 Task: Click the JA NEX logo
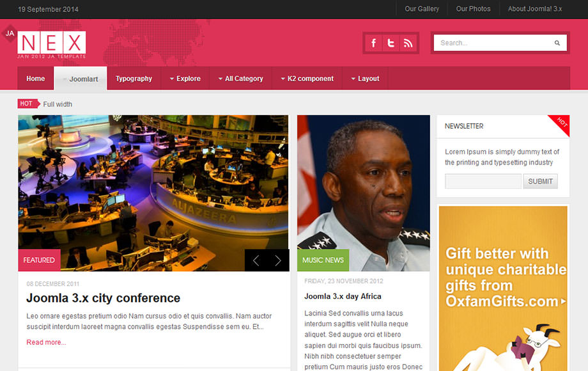click(51, 43)
